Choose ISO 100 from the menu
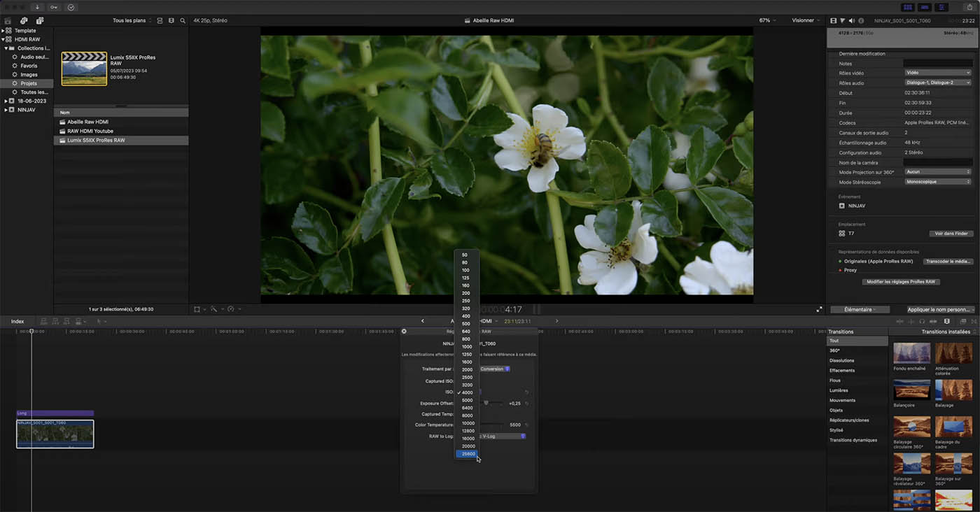This screenshot has height=512, width=980. (466, 270)
